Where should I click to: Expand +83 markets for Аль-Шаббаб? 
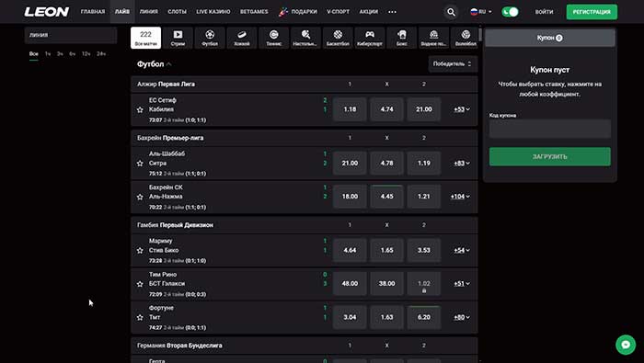(x=462, y=164)
